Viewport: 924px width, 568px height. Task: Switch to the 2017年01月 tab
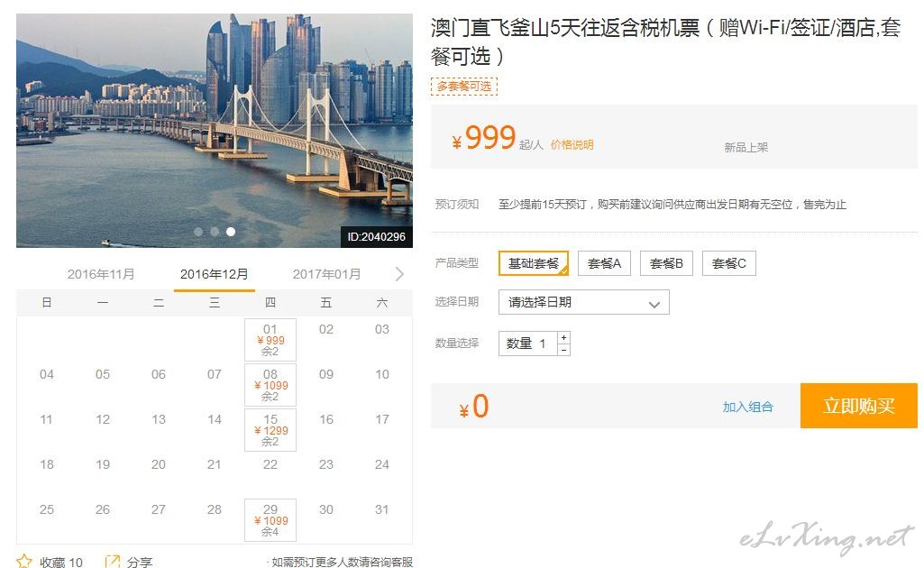coord(326,274)
